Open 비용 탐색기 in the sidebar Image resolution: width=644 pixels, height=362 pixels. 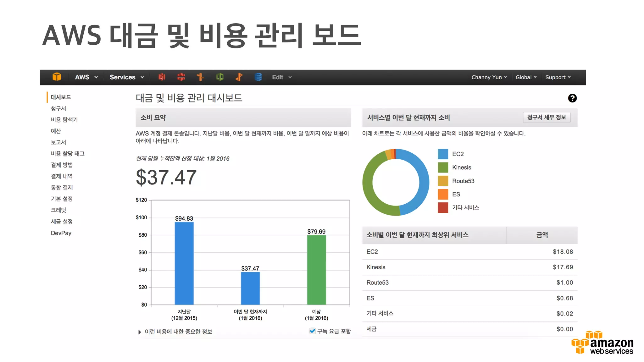64,120
